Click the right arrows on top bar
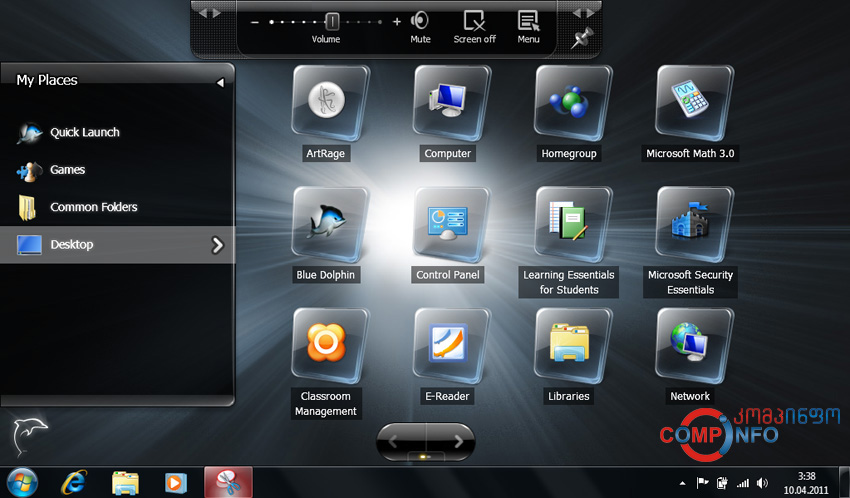 (x=583, y=13)
